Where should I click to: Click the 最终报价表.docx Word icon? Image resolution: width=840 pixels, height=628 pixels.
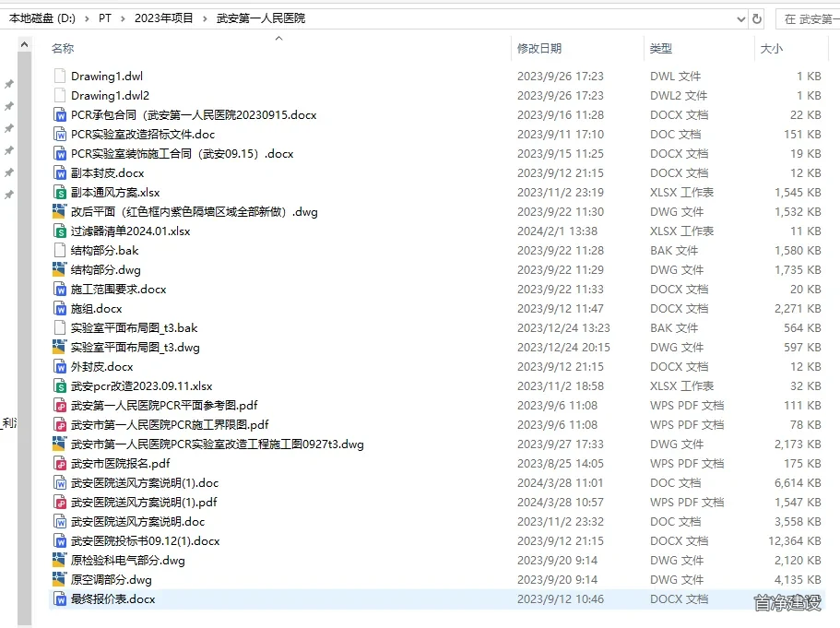(x=60, y=599)
